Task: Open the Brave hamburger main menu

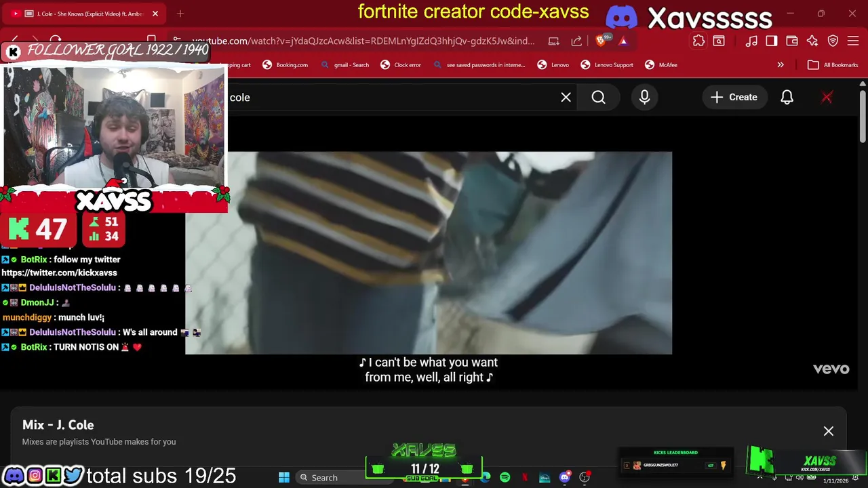Action: click(x=854, y=41)
